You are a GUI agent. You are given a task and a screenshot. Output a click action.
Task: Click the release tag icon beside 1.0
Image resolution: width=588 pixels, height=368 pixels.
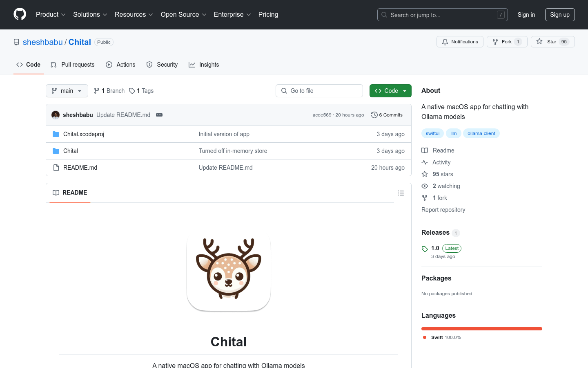(425, 249)
